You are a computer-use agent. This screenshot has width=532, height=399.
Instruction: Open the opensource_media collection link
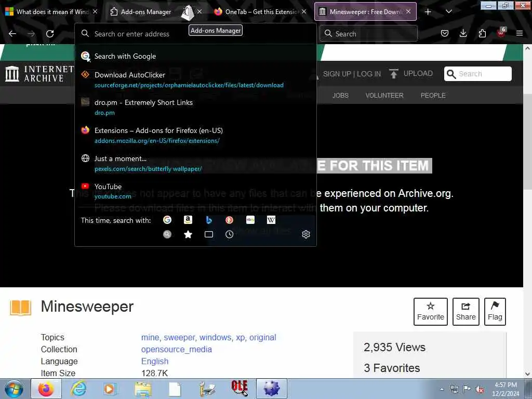tap(177, 350)
